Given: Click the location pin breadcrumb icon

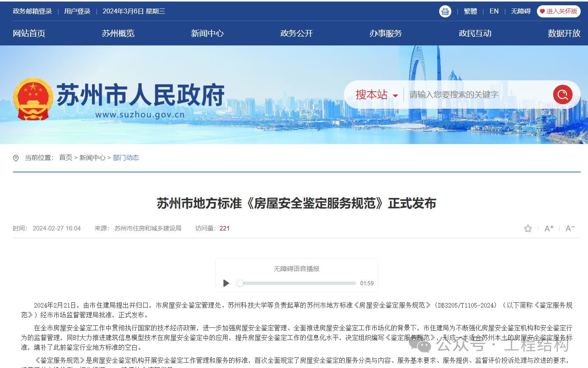Looking at the screenshot, I should pyautogui.click(x=16, y=158).
